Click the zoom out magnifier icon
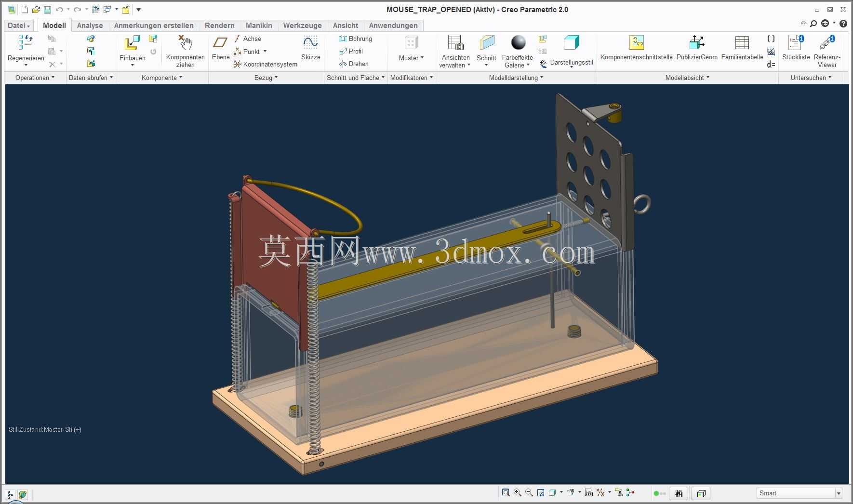Viewport: 853px width, 504px height. (529, 492)
